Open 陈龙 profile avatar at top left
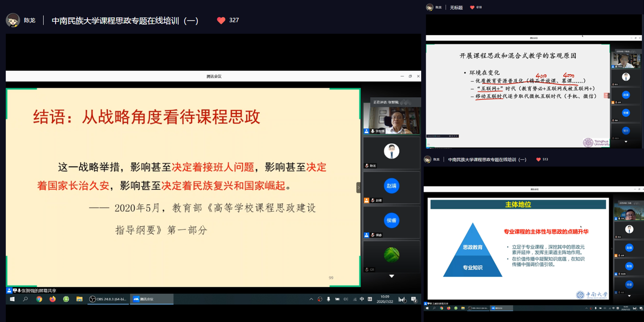The image size is (644, 322). (x=13, y=20)
